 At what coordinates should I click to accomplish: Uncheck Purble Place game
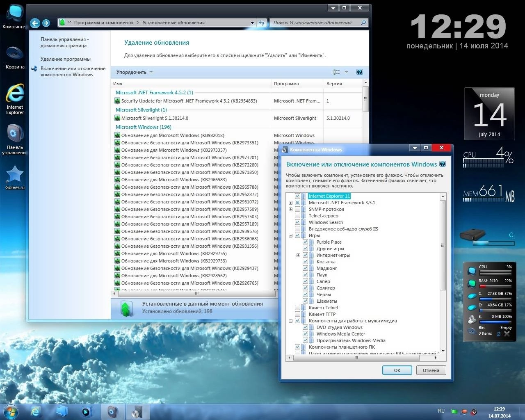[306, 242]
